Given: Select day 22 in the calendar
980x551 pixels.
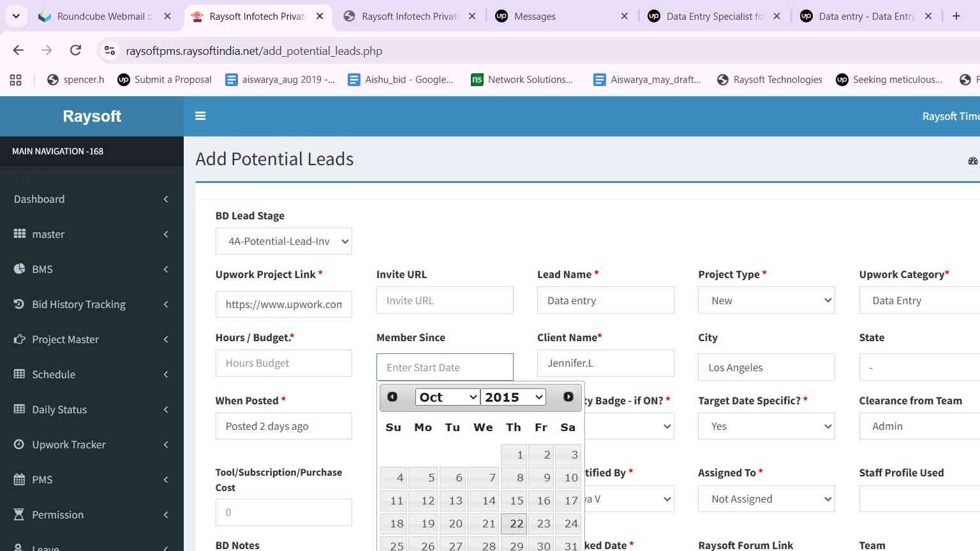Looking at the screenshot, I should point(514,524).
